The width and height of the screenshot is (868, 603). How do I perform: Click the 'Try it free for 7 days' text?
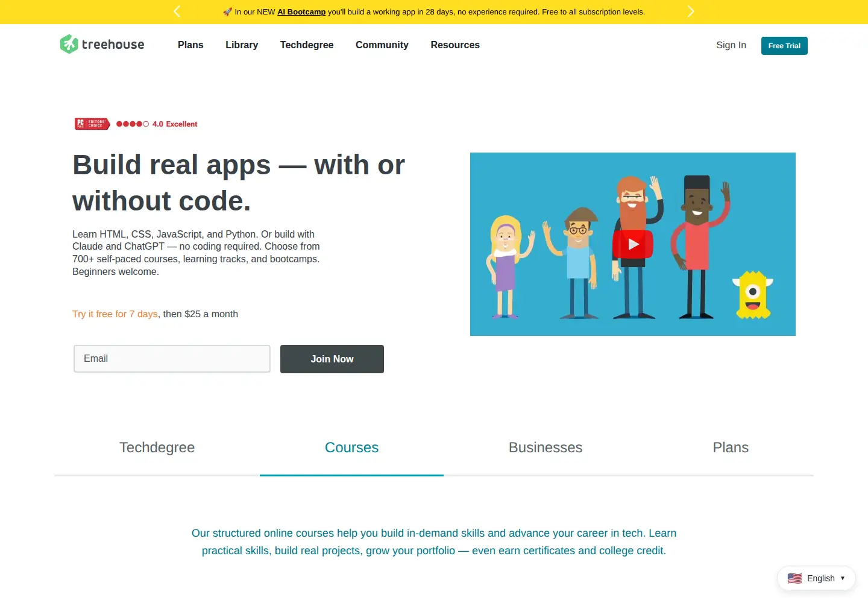pyautogui.click(x=115, y=314)
